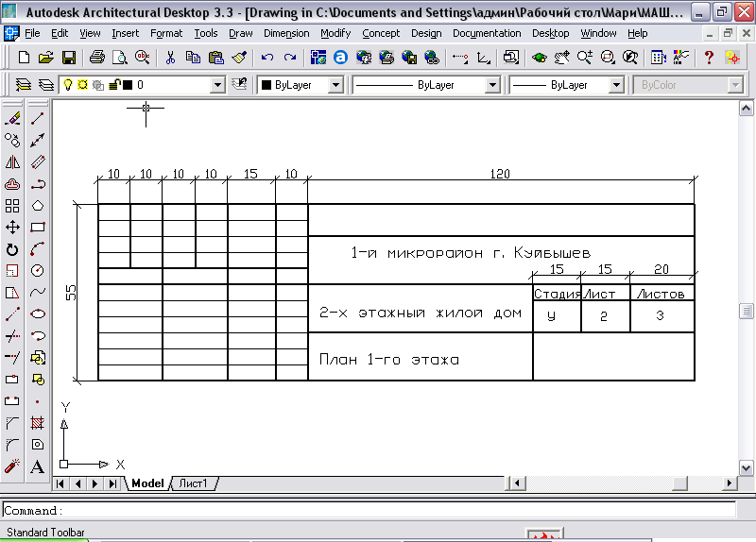The image size is (756, 542).
Task: Click the Print icon
Action: (97, 58)
